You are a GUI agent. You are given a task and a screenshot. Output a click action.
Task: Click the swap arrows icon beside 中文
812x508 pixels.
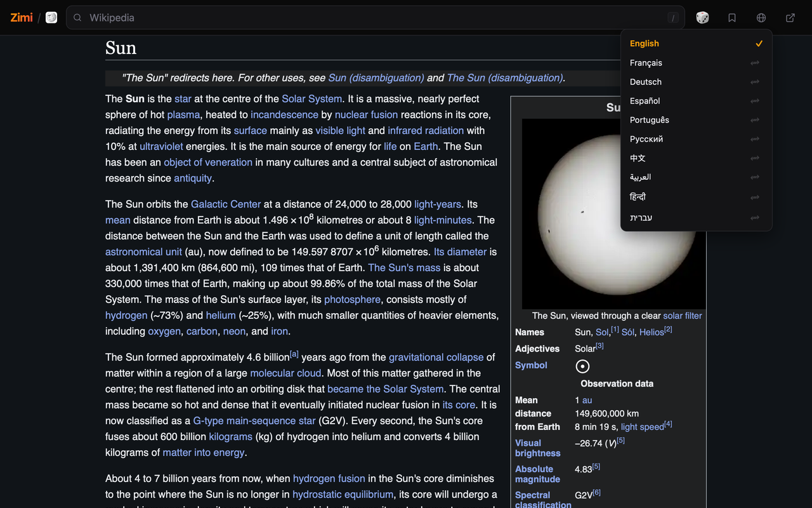755,158
